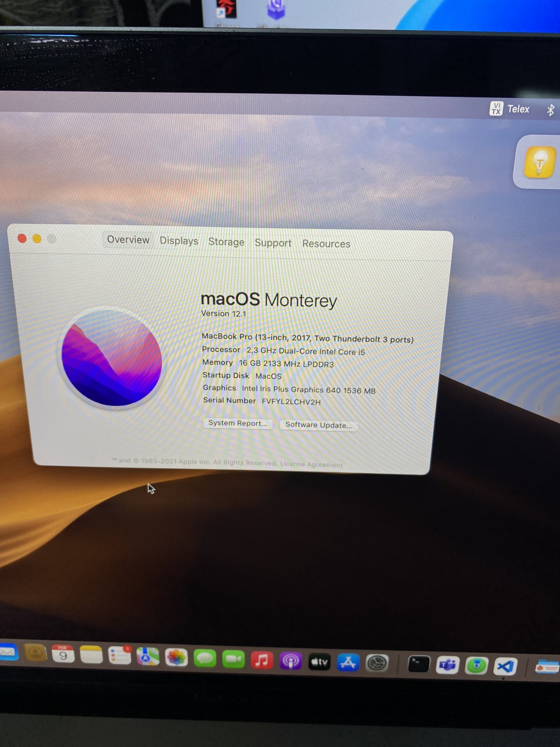Viewport: 560px width, 747px height.
Task: Click the Software Update button
Action: (318, 425)
